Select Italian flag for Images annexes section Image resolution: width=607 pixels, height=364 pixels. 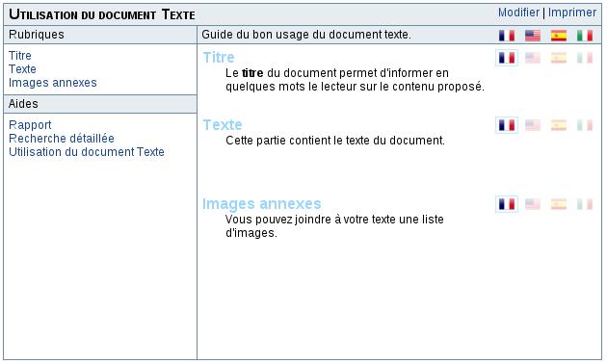pyautogui.click(x=584, y=204)
